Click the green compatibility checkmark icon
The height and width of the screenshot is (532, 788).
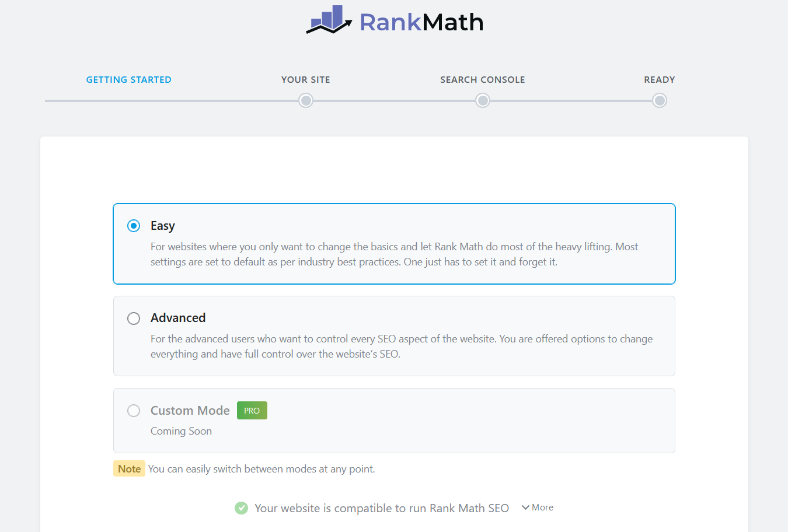tap(241, 508)
